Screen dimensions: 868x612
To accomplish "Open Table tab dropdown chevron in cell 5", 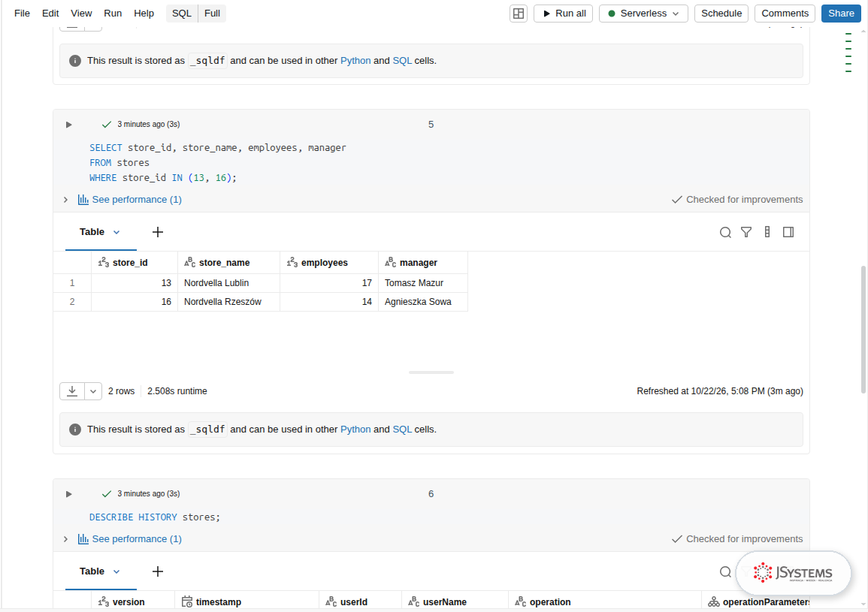I will pyautogui.click(x=116, y=232).
